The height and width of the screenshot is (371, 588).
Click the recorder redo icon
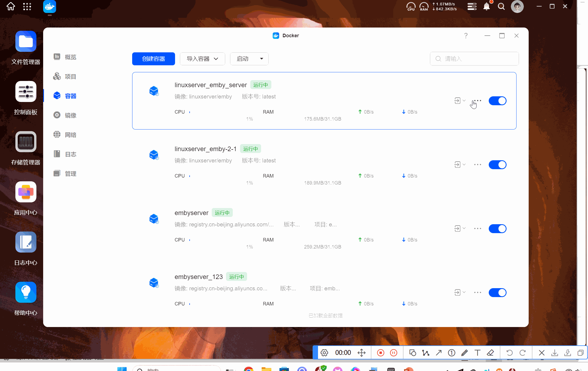(522, 353)
